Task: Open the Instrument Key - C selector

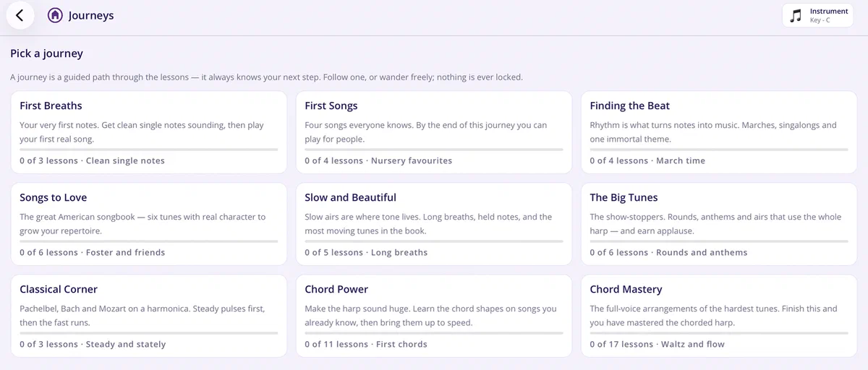Action: tap(817, 15)
